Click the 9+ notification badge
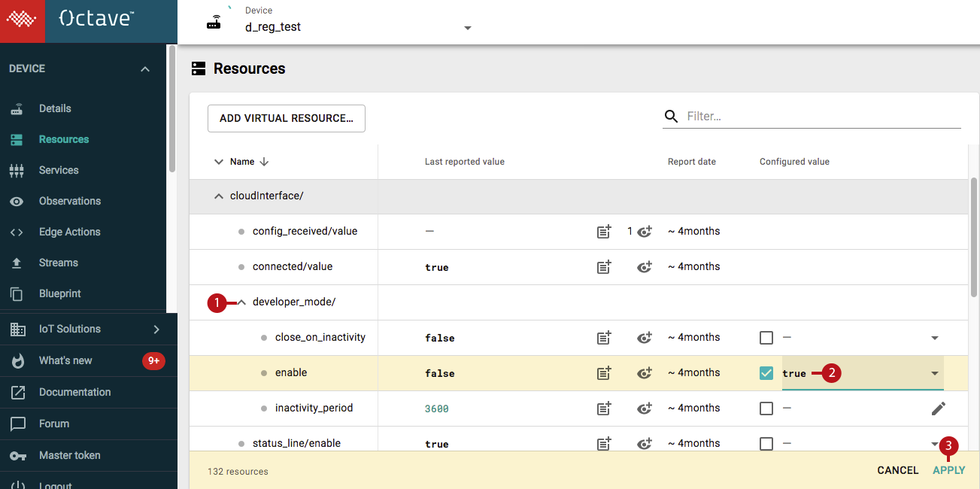Screen dimensions: 980x489 153,361
